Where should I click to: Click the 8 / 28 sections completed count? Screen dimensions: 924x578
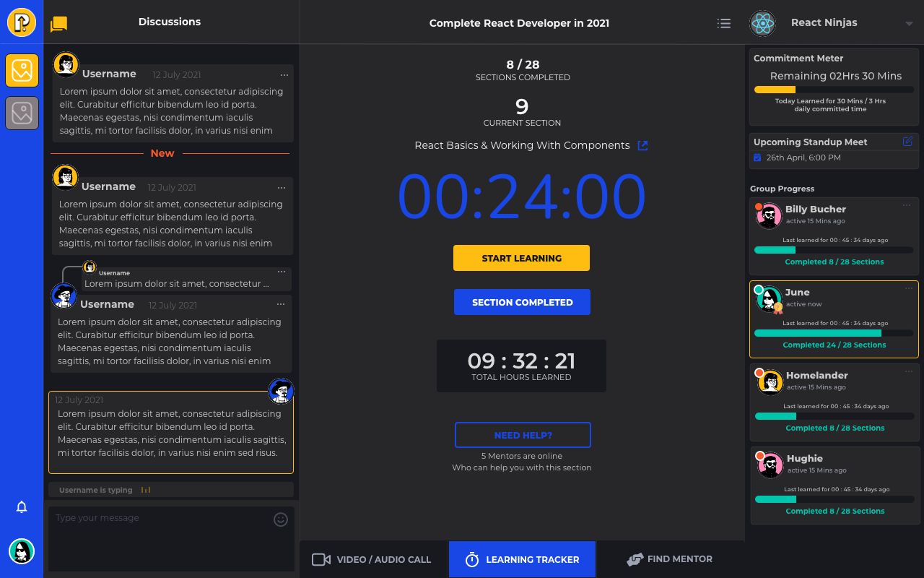click(x=523, y=64)
